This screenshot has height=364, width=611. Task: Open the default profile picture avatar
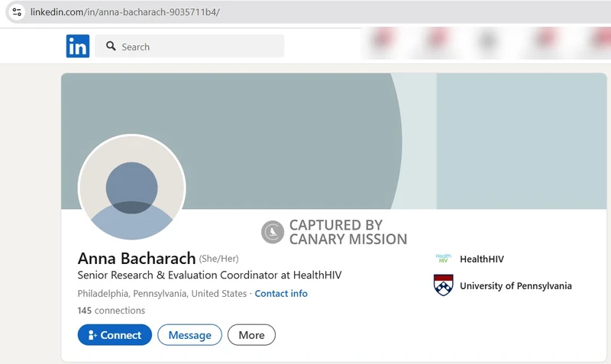pyautogui.click(x=131, y=187)
